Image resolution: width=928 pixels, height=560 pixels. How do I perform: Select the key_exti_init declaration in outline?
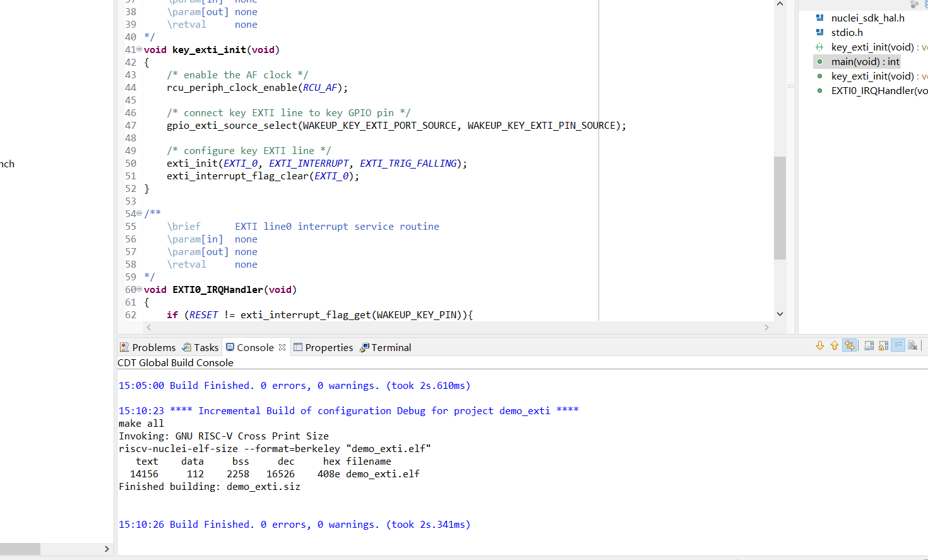872,47
